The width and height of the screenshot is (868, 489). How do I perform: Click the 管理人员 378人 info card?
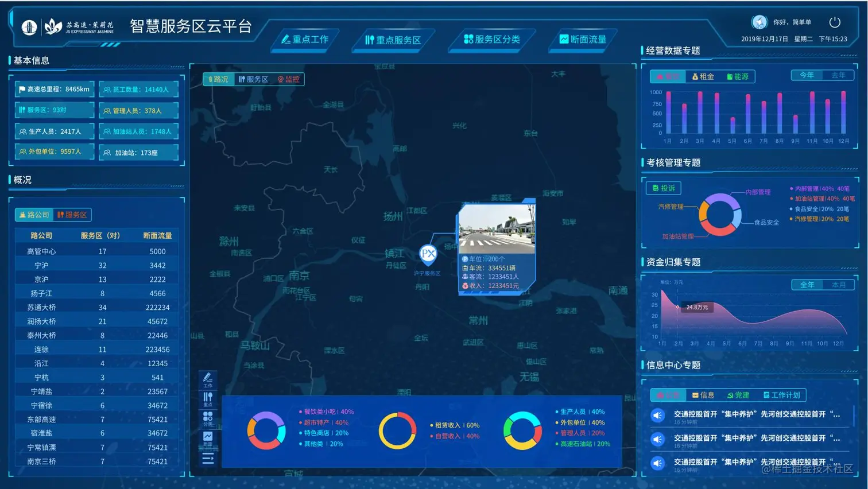coord(139,110)
